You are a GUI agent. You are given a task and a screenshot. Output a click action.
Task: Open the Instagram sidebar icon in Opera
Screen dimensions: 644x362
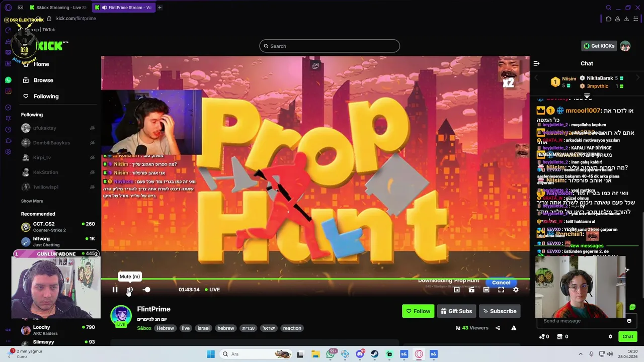pos(8,91)
